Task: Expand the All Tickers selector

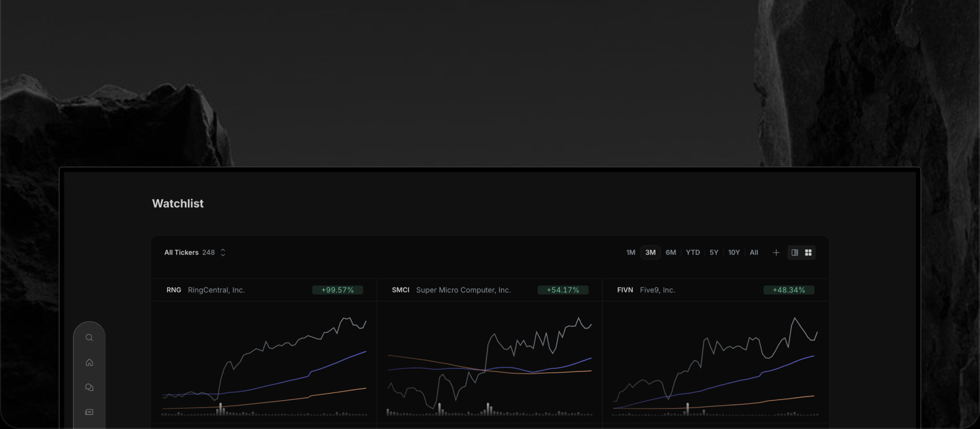Action: pyautogui.click(x=195, y=252)
